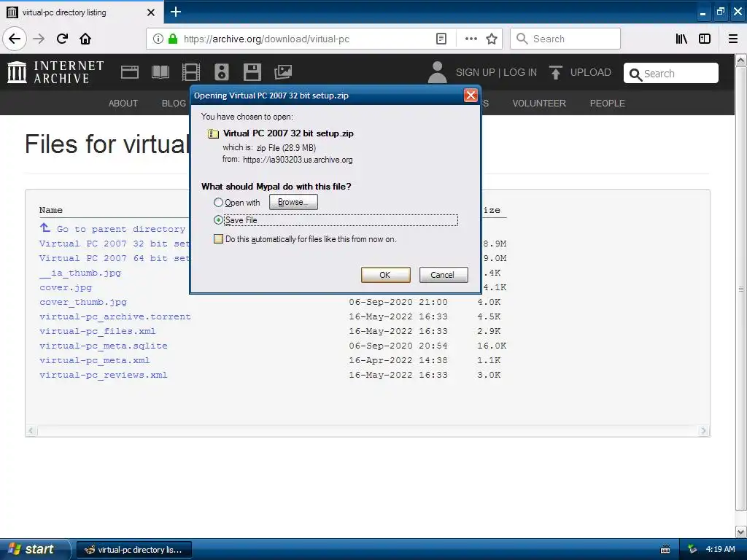The width and height of the screenshot is (747, 560).
Task: Download virtual-pc_archive.torrent
Action: [115, 316]
